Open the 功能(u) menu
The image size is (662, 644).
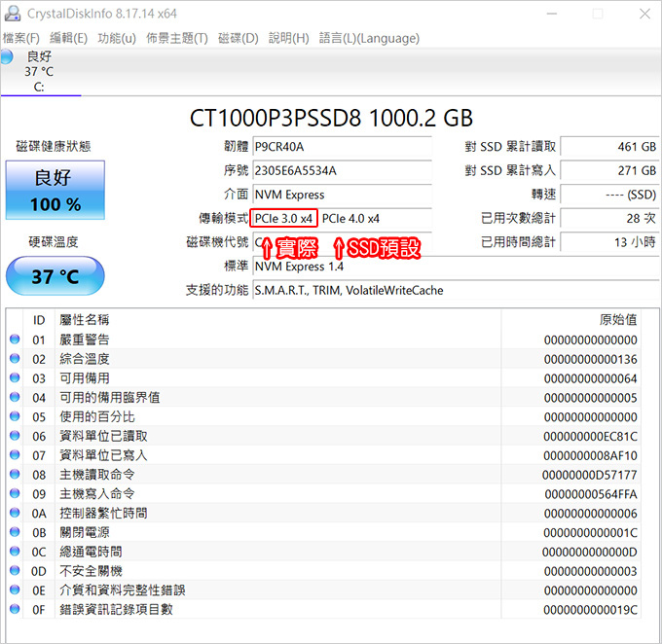pos(117,38)
